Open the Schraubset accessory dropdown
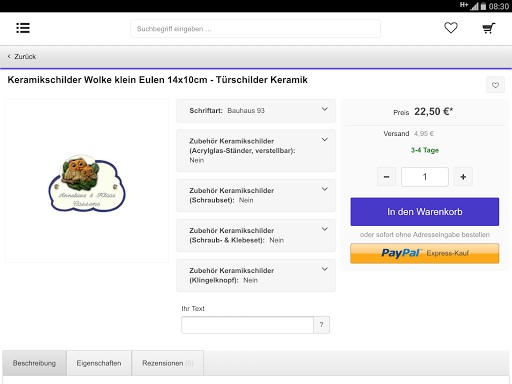Screen dimensions: 512x384 256,195
